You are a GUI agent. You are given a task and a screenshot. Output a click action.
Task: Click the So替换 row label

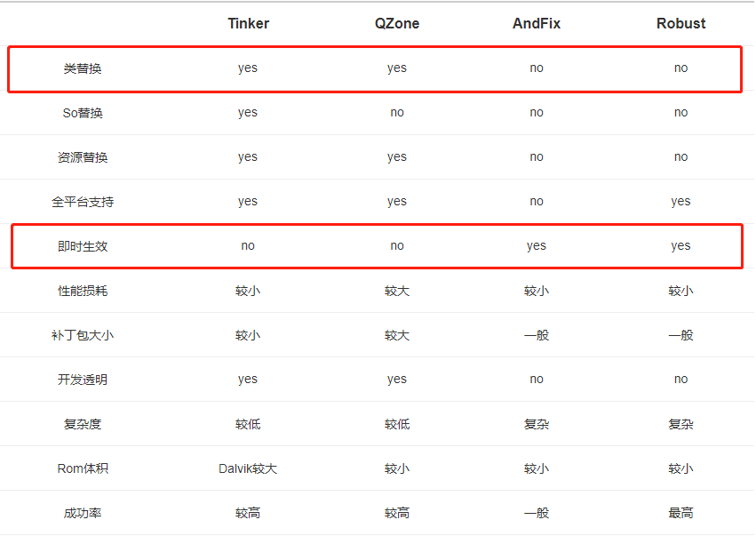click(83, 113)
